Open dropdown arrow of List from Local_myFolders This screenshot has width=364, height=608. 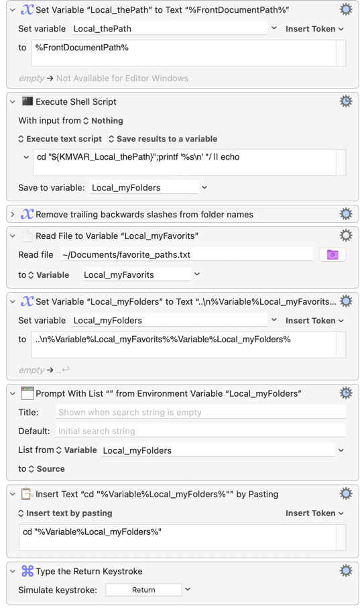click(341, 450)
